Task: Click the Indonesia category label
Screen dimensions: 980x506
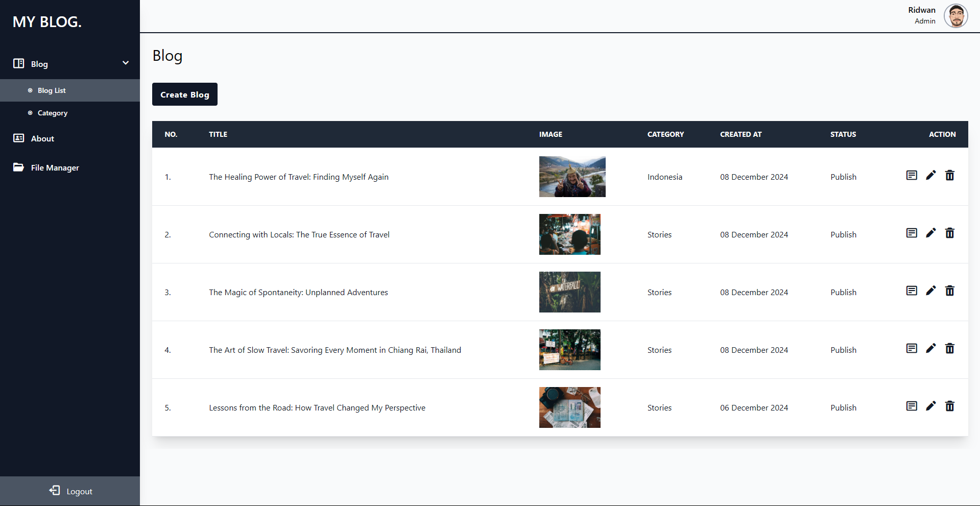Action: click(664, 177)
